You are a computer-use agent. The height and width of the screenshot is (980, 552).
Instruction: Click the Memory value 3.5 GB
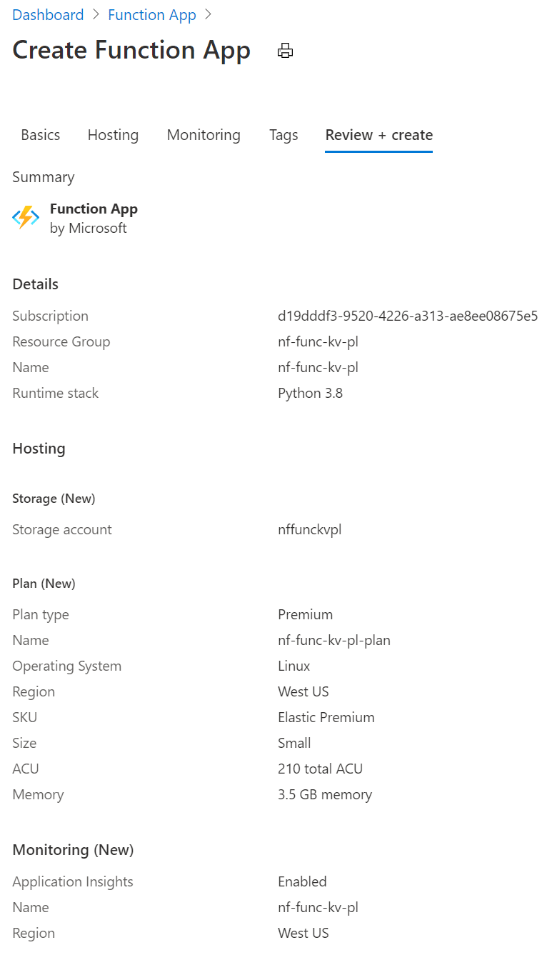[325, 794]
